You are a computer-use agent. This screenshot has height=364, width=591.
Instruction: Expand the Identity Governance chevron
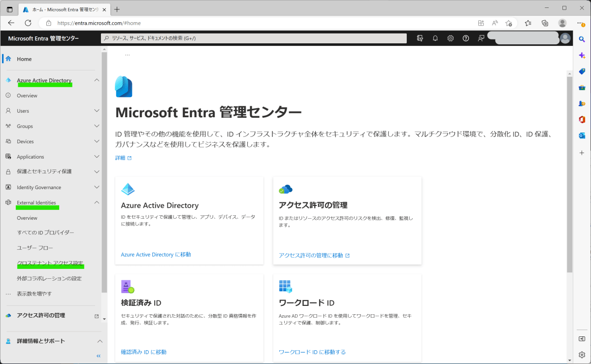(97, 187)
